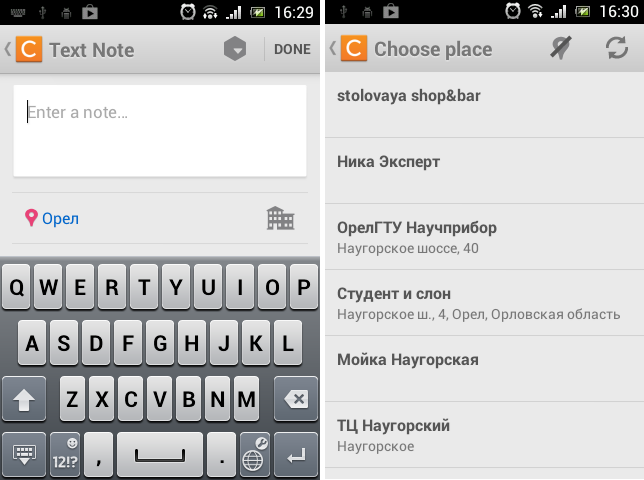Tap the M key on keyboard
The image size is (644, 480).
(x=246, y=399)
